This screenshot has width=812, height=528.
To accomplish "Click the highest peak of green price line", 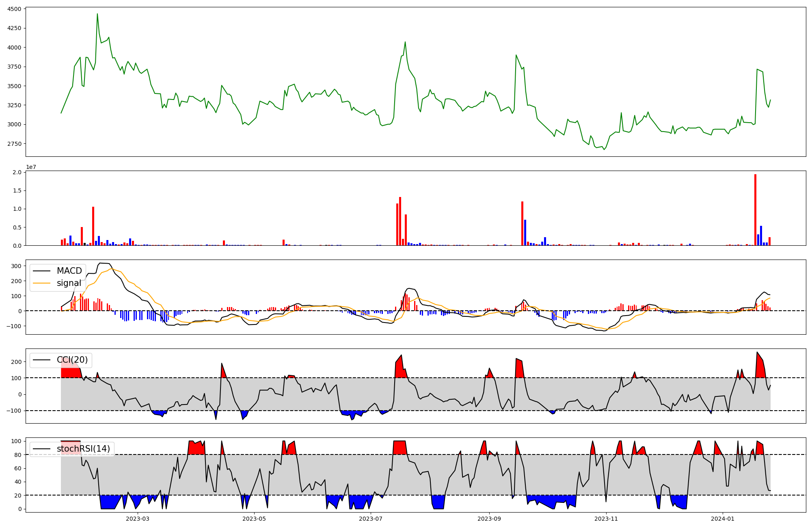I will 97,14.
